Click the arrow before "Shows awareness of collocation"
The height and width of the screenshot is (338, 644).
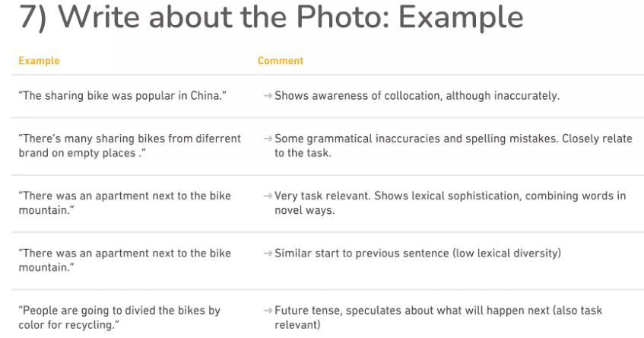[268, 96]
